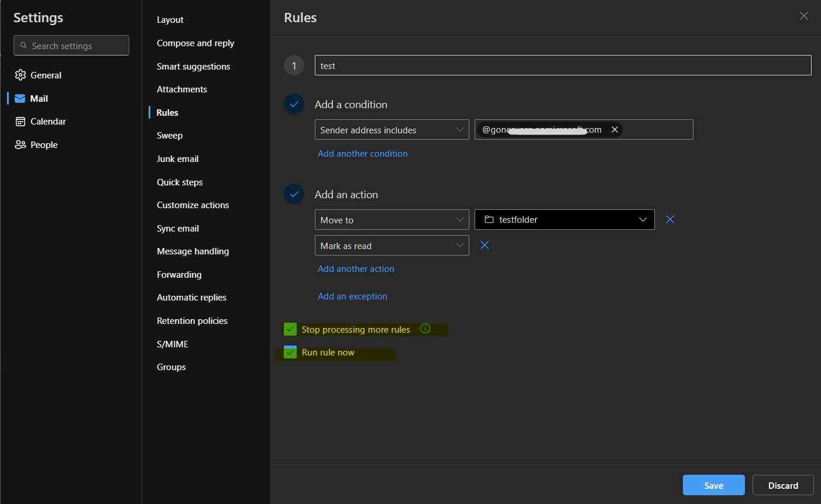Click the Mail icon in the sidebar
821x504 pixels.
coord(20,98)
